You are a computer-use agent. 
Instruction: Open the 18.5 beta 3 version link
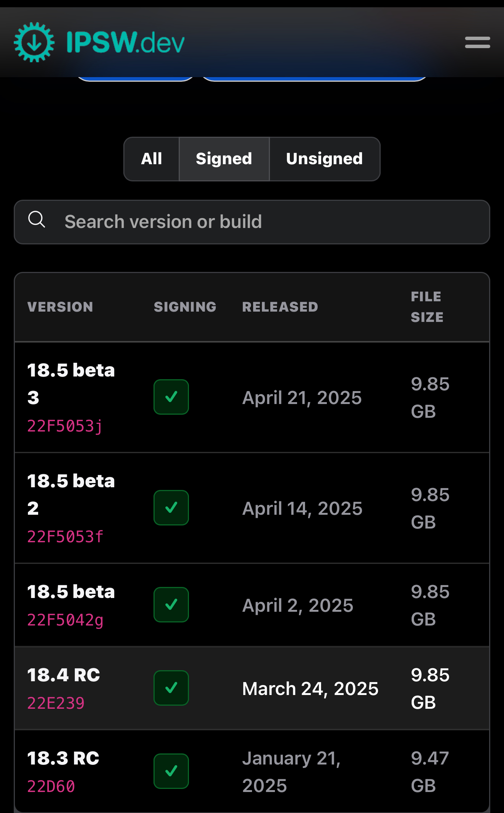(x=71, y=384)
